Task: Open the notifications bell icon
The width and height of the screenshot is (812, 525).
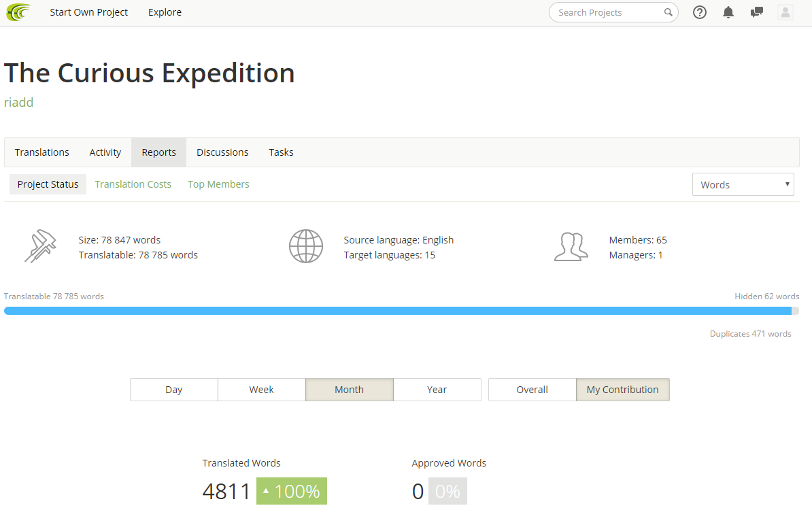Action: 728,12
